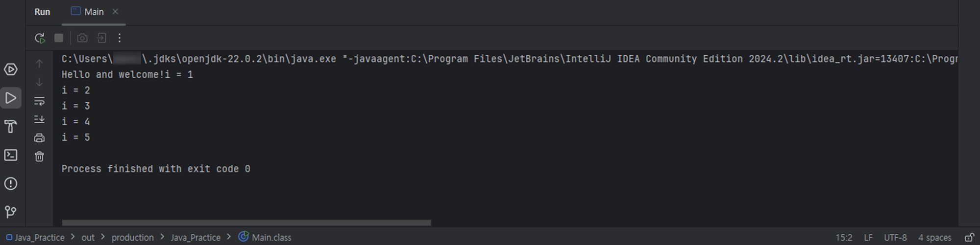Open the Run tool window icon
The image size is (980, 245).
click(11, 98)
